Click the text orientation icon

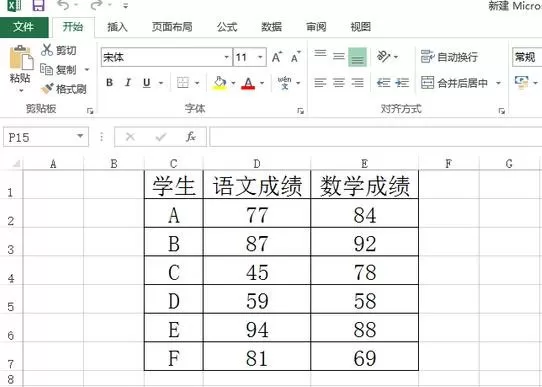383,56
